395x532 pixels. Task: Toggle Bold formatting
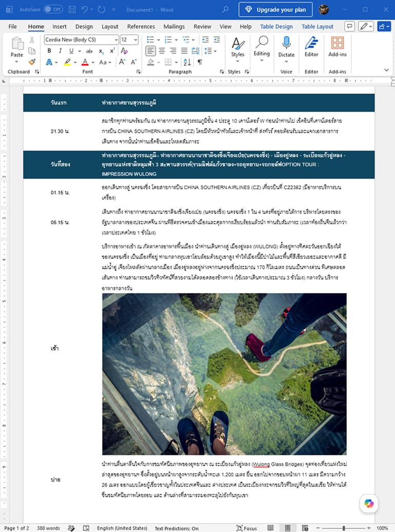click(x=49, y=50)
